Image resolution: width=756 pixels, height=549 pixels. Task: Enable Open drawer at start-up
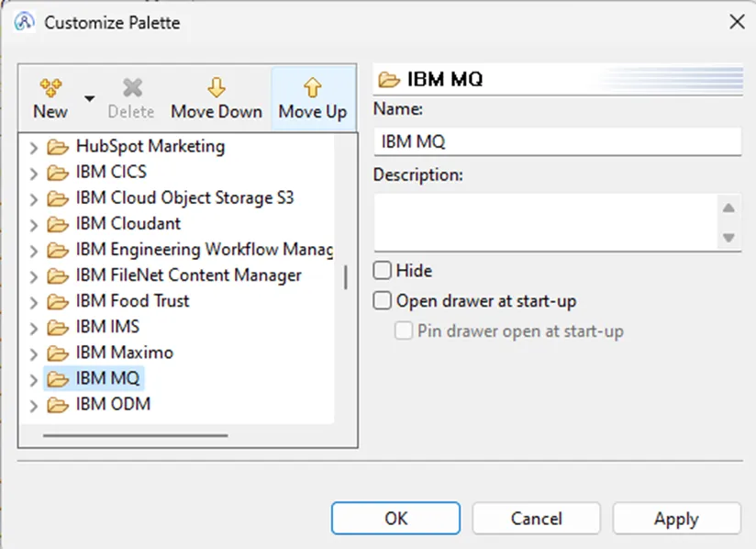[x=382, y=301]
